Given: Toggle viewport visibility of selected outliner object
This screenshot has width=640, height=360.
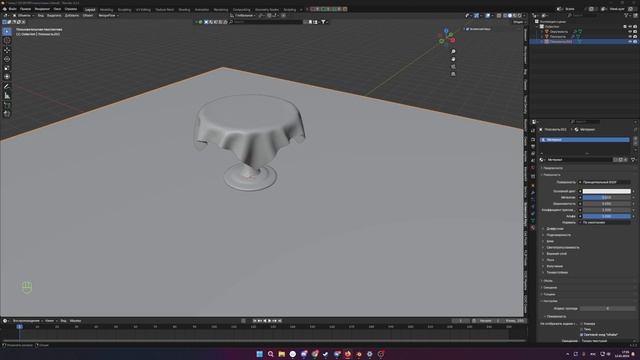Looking at the screenshot, I should pyautogui.click(x=630, y=42).
